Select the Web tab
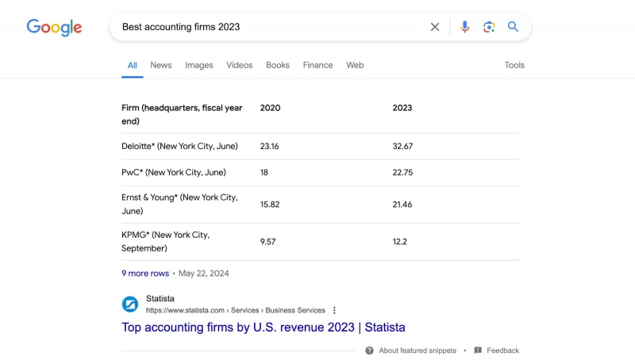 pyautogui.click(x=355, y=65)
